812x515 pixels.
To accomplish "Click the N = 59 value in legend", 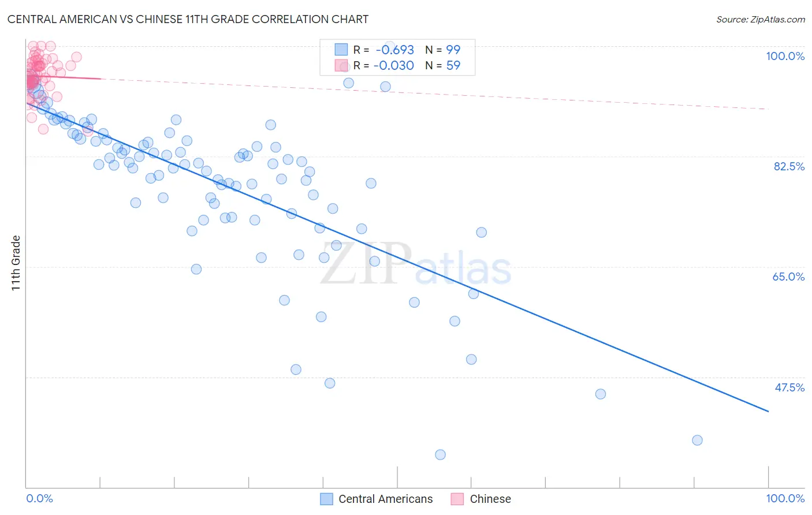I will click(443, 65).
